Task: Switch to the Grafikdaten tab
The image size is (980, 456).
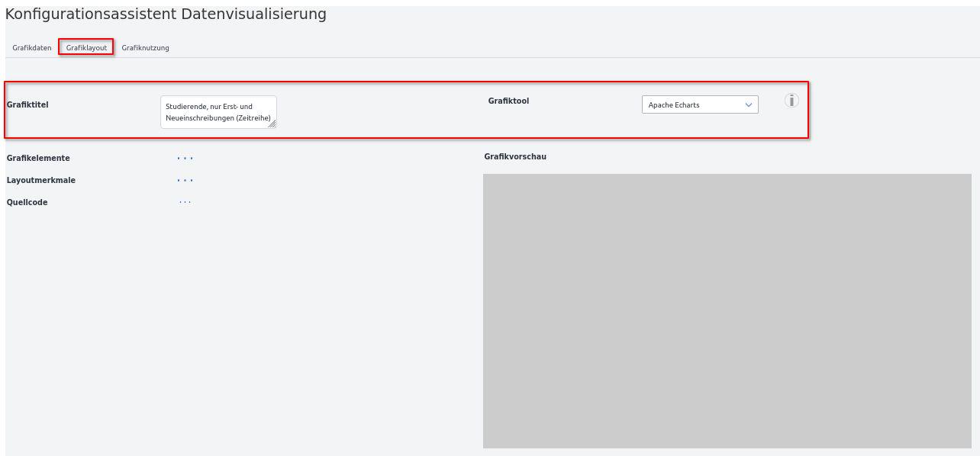Action: click(32, 48)
